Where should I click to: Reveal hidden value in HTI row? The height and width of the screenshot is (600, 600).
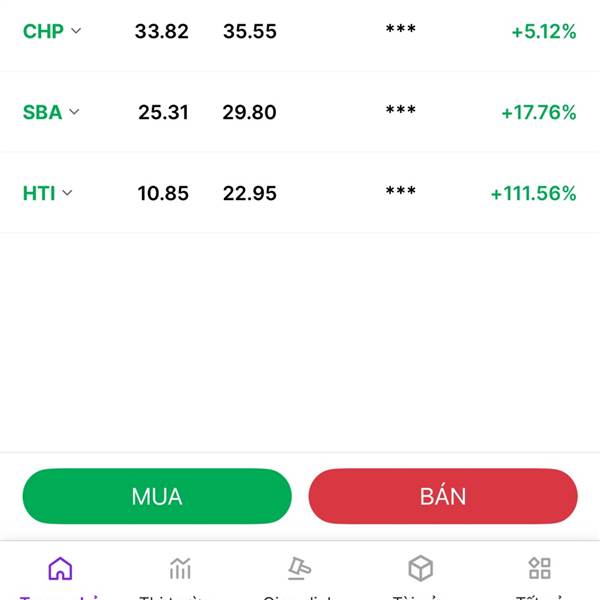[401, 191]
